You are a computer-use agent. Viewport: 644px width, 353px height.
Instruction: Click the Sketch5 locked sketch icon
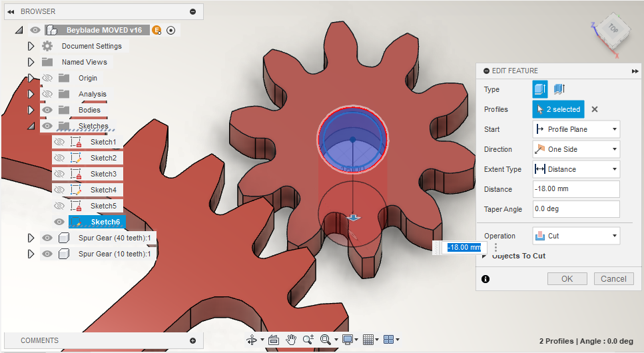(76, 206)
